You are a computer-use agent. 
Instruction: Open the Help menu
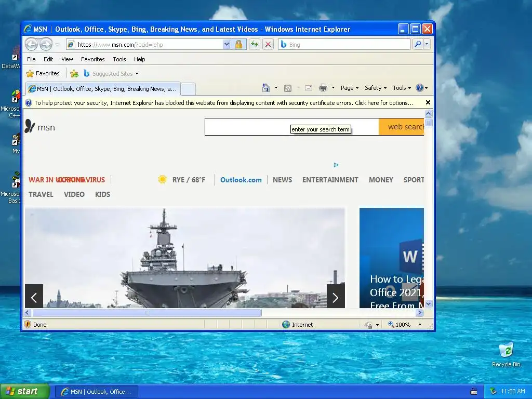pos(139,59)
